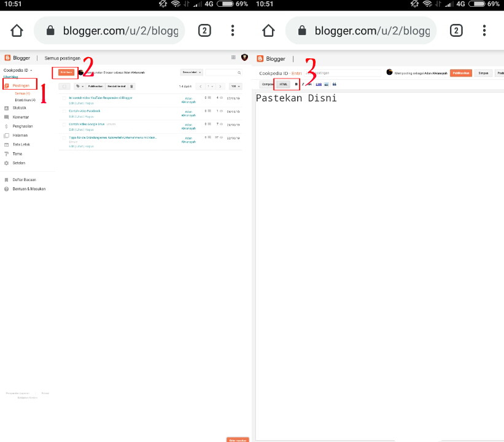Open Bantuan & Masukan in the sidebar

[x=25, y=189]
